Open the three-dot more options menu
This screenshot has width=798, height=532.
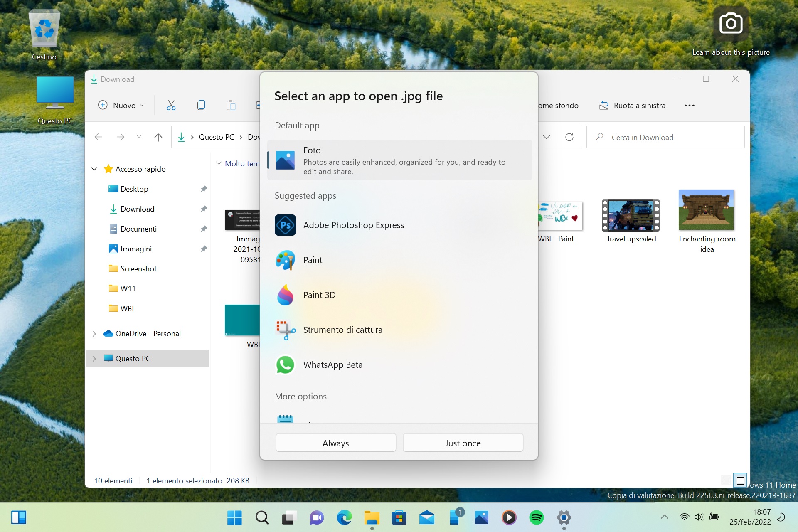[689, 105]
